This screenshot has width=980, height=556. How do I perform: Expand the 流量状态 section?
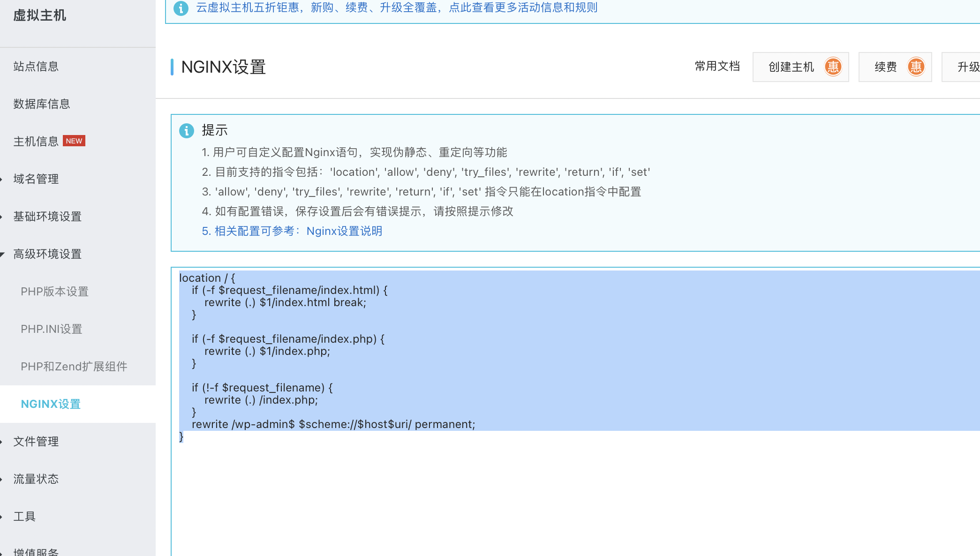coord(36,479)
